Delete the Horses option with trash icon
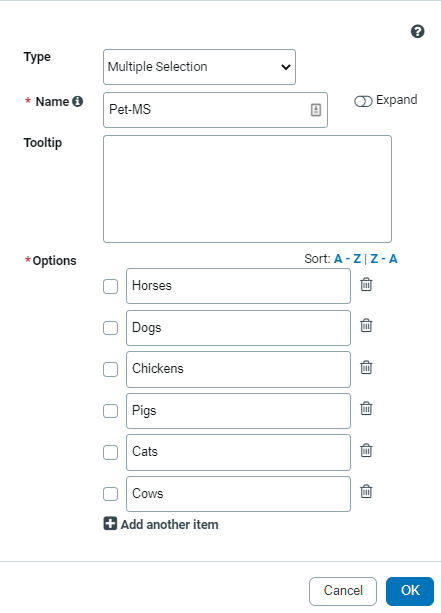The height and width of the screenshot is (613, 441). [366, 285]
